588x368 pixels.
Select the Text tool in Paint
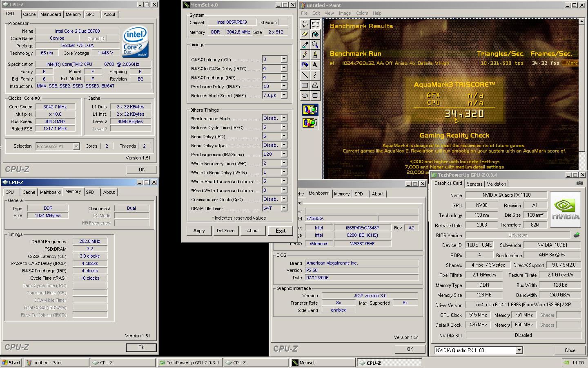click(315, 65)
